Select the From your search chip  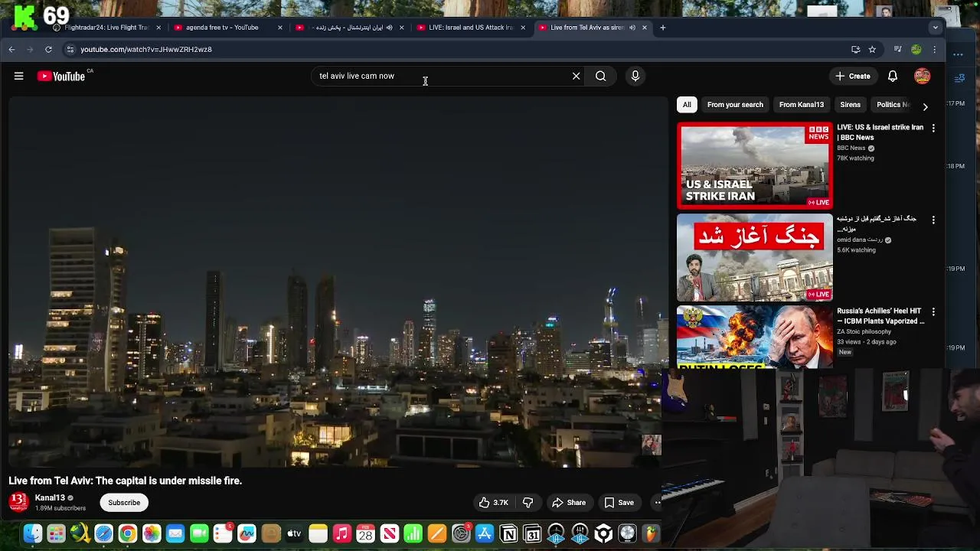[735, 105]
